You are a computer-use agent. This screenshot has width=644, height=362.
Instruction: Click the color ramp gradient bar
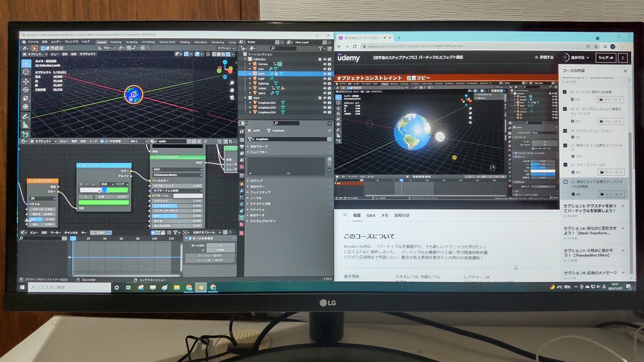(x=104, y=190)
